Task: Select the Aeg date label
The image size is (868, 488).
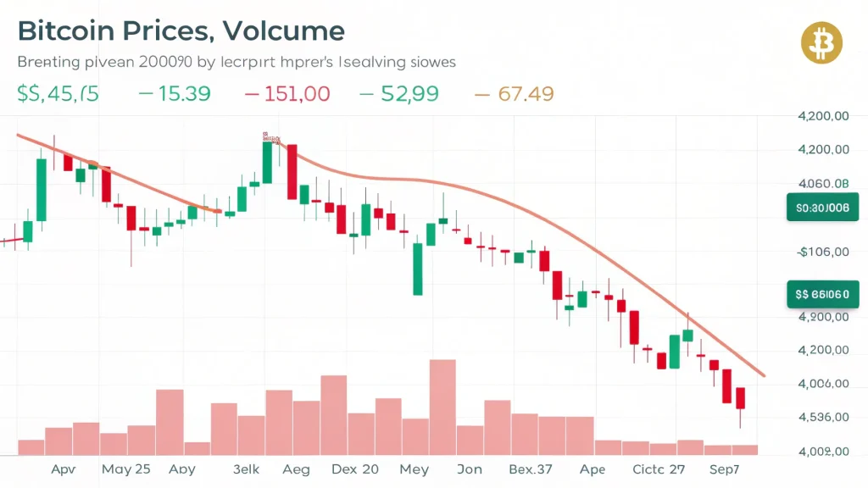Action: tap(296, 469)
